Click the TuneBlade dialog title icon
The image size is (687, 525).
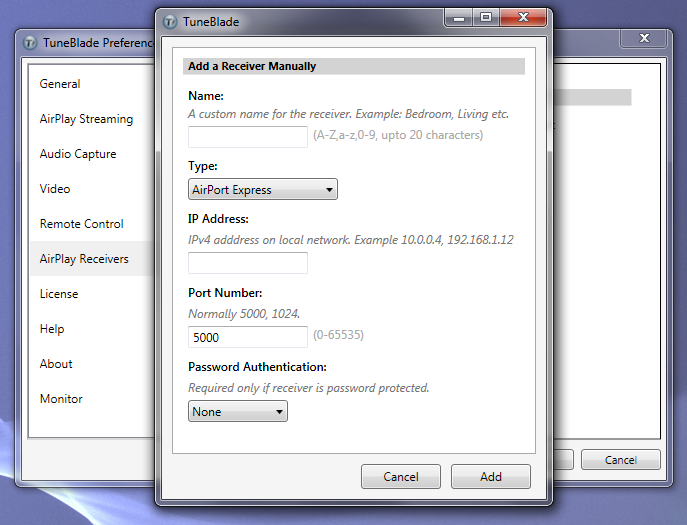pos(170,21)
